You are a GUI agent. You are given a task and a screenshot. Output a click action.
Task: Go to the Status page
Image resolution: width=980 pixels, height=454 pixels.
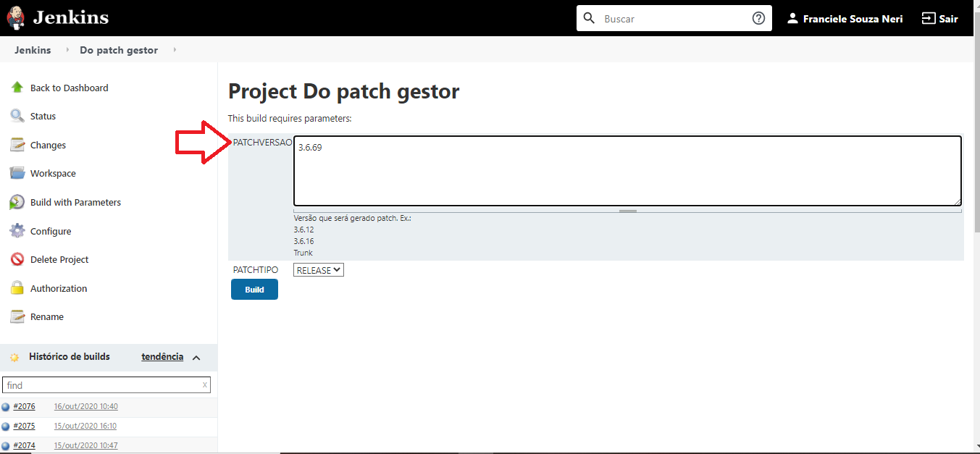[43, 116]
